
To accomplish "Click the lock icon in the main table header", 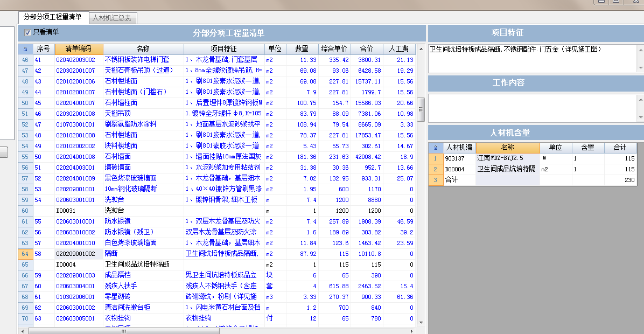I will tap(25, 49).
